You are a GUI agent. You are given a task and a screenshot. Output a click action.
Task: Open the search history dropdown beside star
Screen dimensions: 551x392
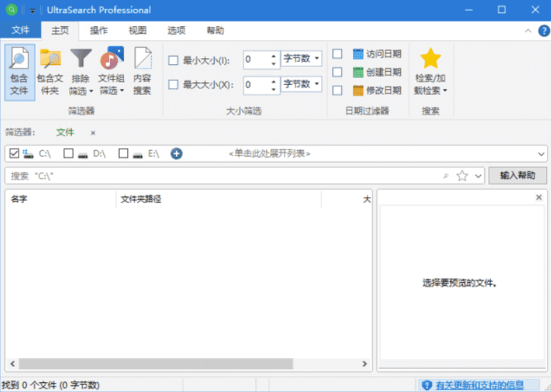click(478, 176)
